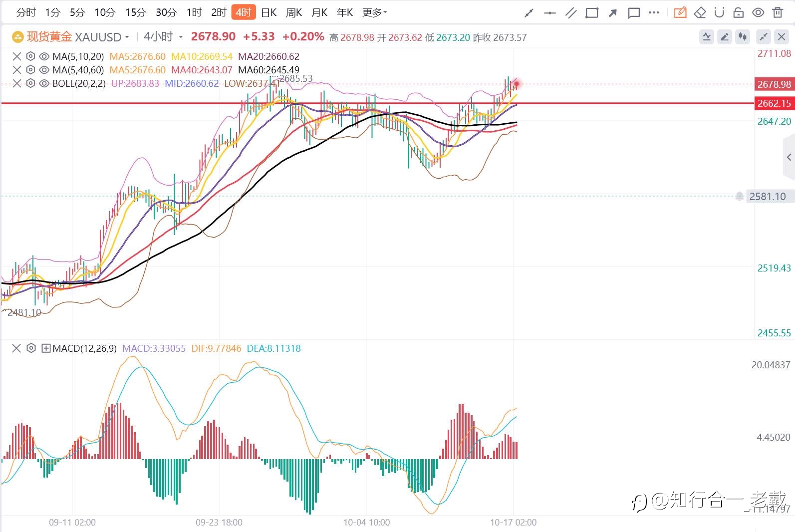Open settings for MA(5,10,20) indicator
Screen dimensions: 795x532
tap(30, 56)
